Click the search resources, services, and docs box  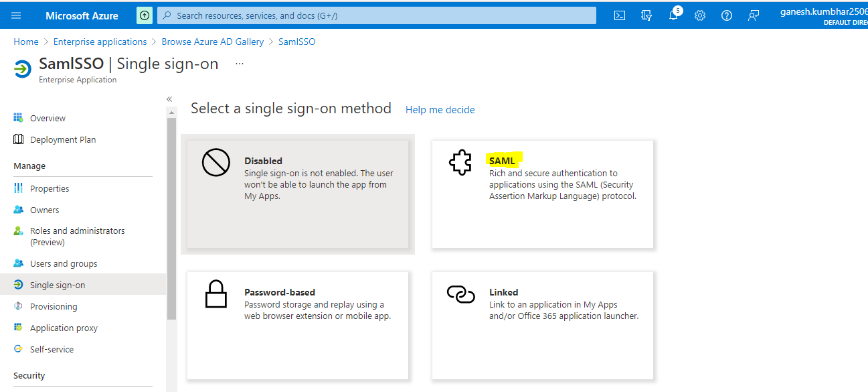[x=377, y=15]
